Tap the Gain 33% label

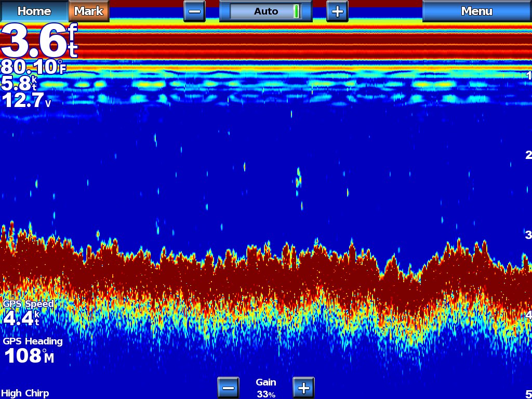[x=266, y=388]
